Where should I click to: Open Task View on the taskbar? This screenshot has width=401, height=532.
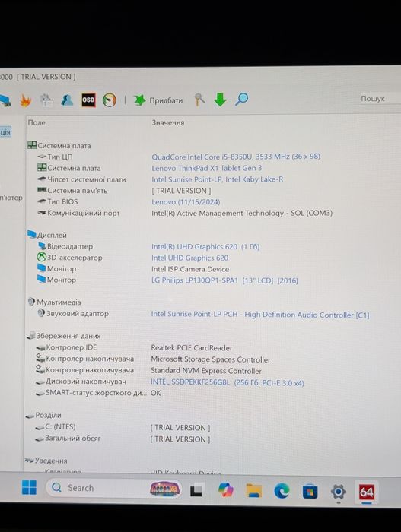click(196, 490)
